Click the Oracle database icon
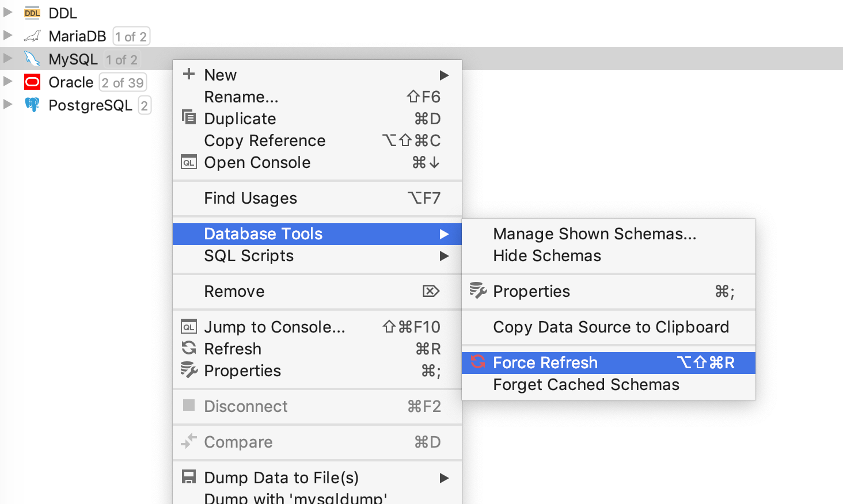The image size is (843, 504). (32, 82)
